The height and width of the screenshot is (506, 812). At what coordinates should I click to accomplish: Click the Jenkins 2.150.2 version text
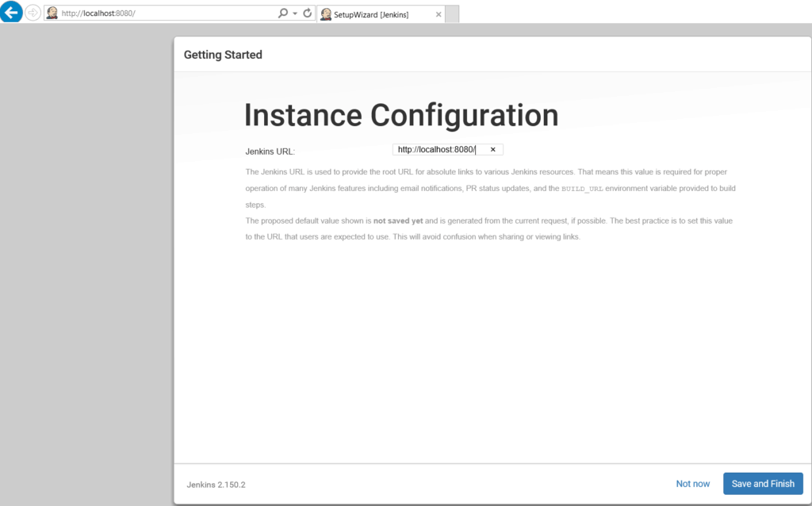pos(216,485)
